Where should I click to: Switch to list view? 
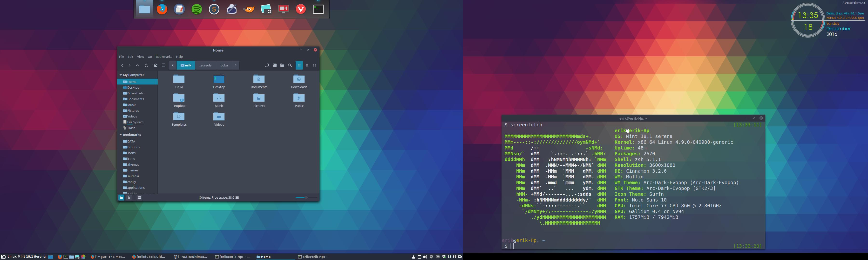(307, 65)
